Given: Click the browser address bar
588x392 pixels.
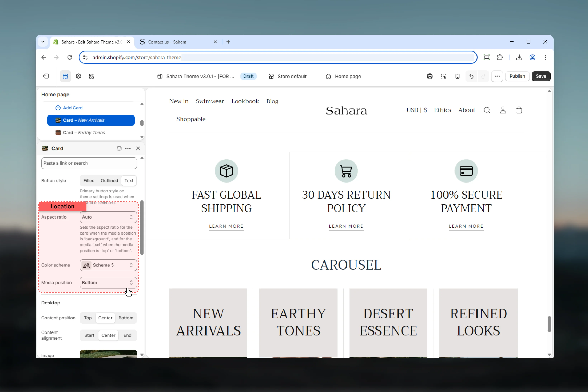Looking at the screenshot, I should coord(278,57).
